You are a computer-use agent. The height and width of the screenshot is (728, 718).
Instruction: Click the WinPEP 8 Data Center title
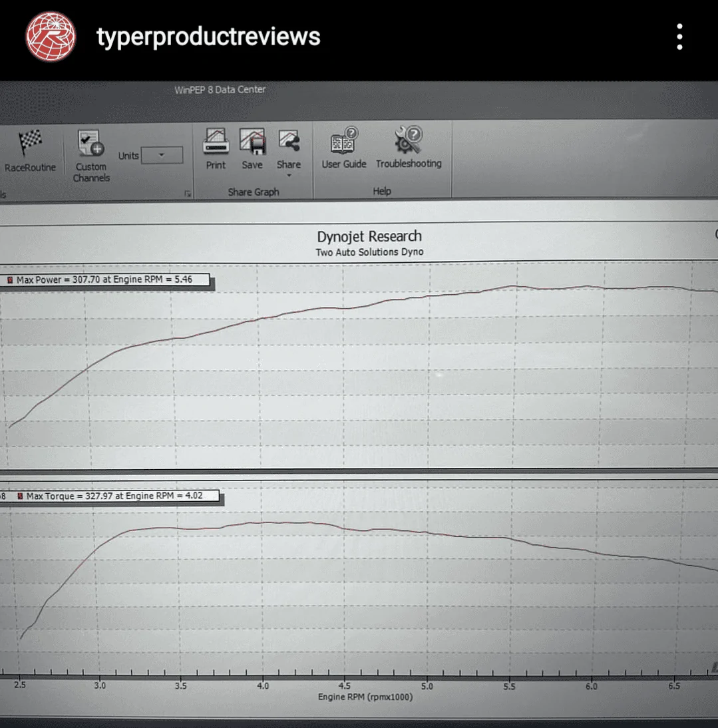tap(220, 90)
